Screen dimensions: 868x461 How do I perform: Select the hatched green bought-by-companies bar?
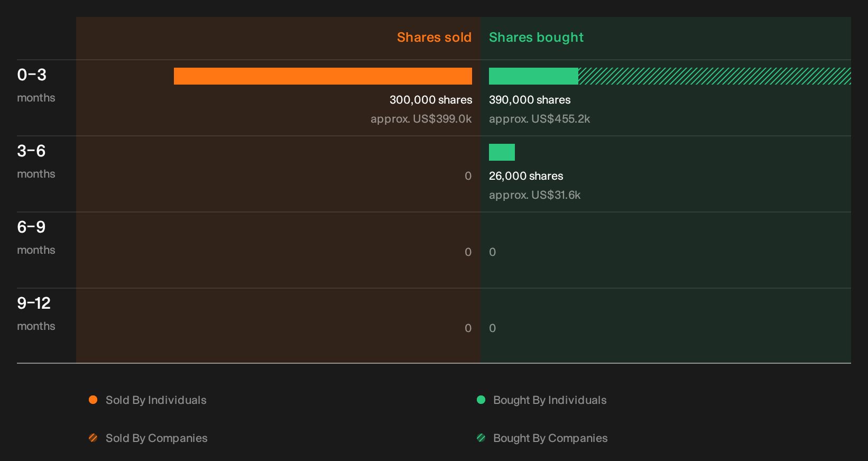tap(715, 76)
